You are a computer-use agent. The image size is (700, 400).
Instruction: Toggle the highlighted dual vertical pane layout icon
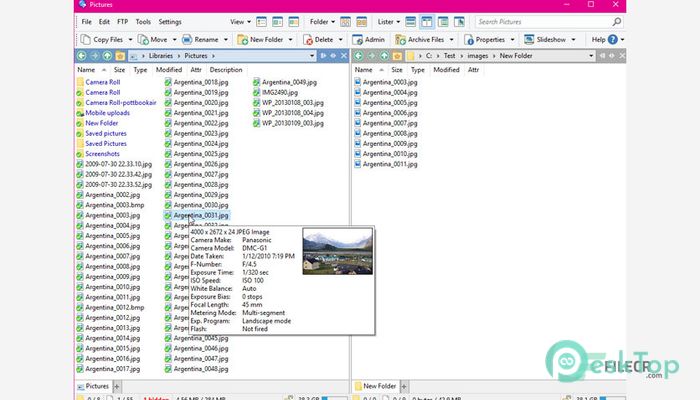tap(427, 21)
